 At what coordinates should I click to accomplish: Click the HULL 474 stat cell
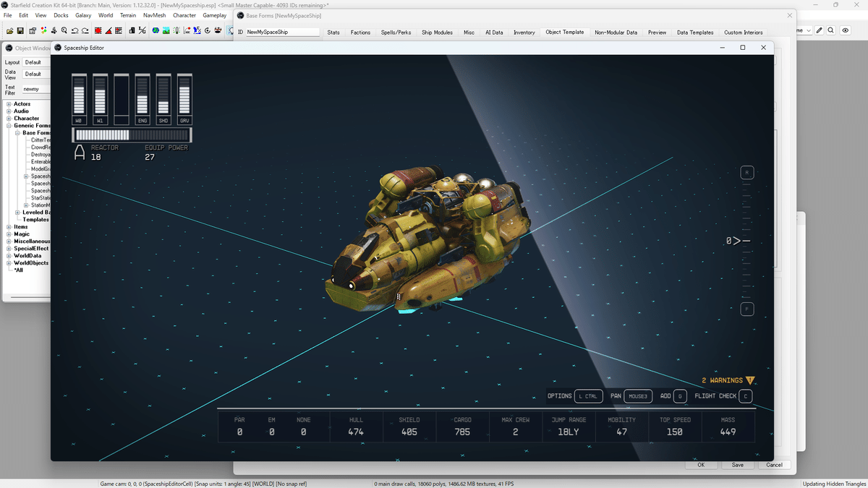(356, 427)
